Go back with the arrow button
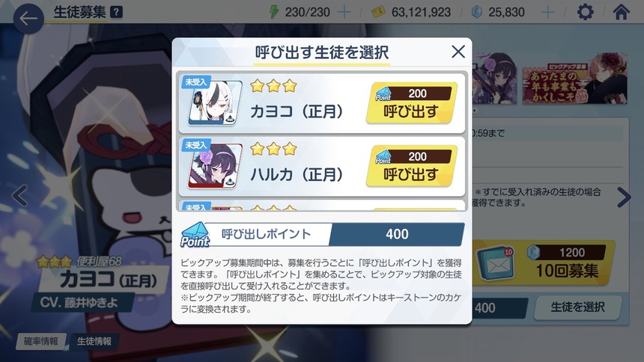 pyautogui.click(x=28, y=19)
